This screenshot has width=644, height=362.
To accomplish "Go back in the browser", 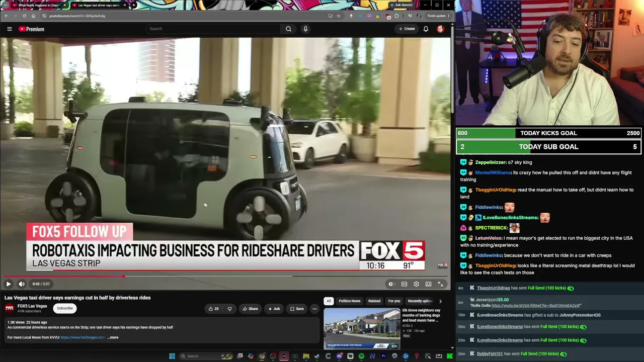I will (6, 16).
